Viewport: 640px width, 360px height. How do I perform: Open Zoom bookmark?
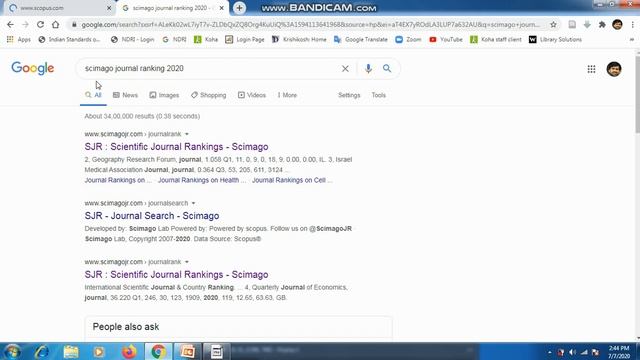408,39
